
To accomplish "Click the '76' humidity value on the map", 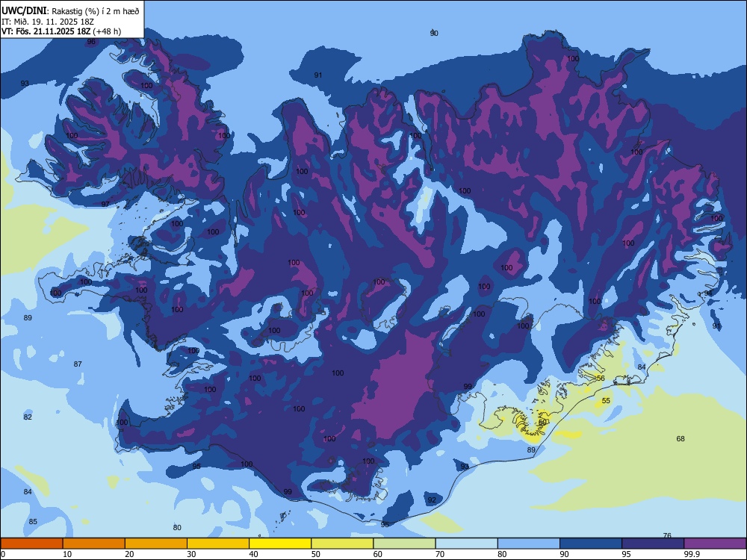I will tap(667, 535).
